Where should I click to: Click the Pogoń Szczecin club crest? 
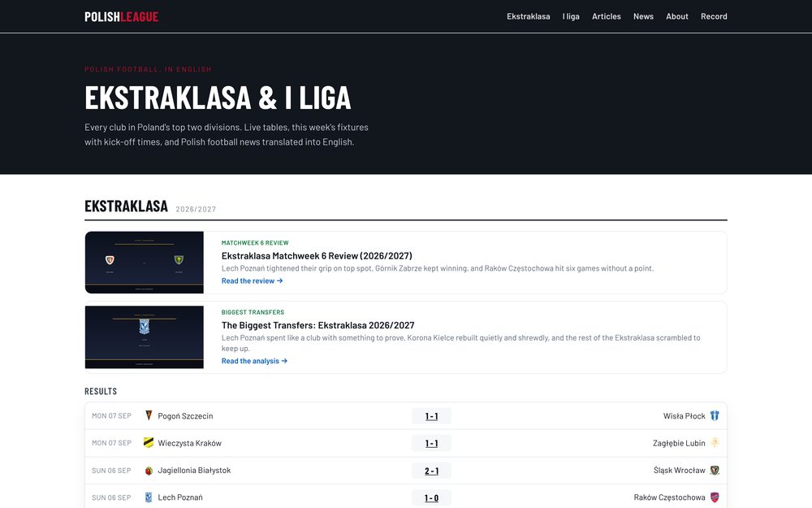coord(149,415)
